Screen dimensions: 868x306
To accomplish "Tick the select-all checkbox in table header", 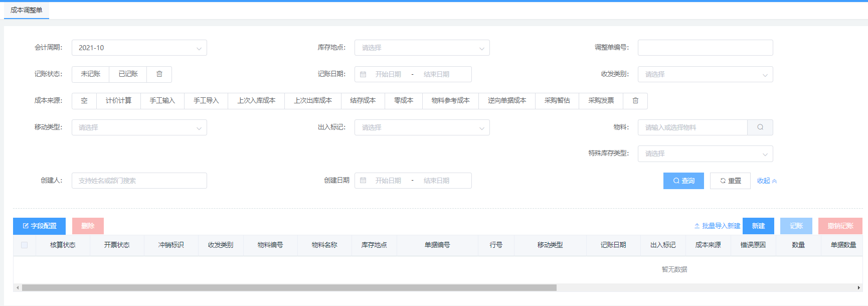I will [25, 245].
